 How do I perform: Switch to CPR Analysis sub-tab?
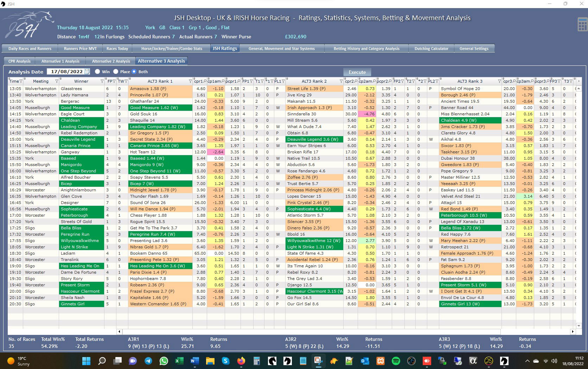19,61
